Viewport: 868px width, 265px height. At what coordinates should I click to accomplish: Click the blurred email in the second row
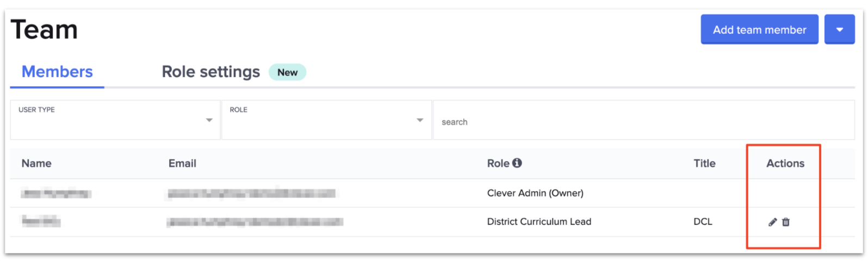click(x=255, y=222)
